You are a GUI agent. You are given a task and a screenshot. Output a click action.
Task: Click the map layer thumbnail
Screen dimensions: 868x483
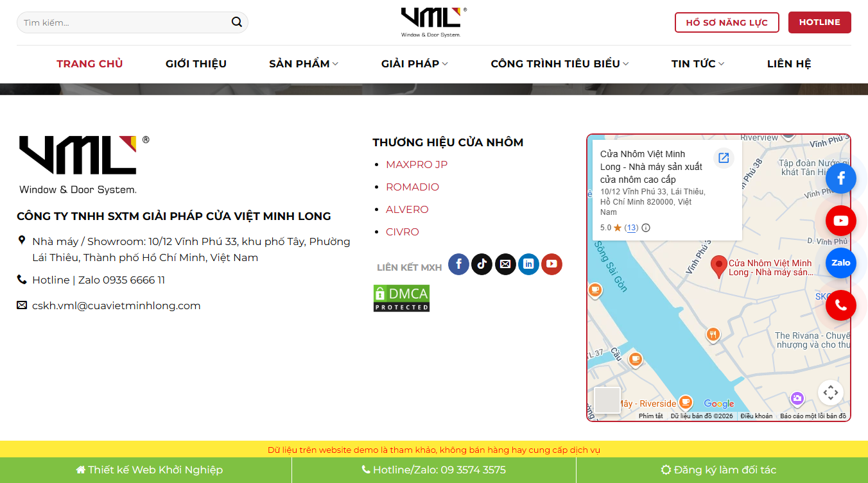607,400
